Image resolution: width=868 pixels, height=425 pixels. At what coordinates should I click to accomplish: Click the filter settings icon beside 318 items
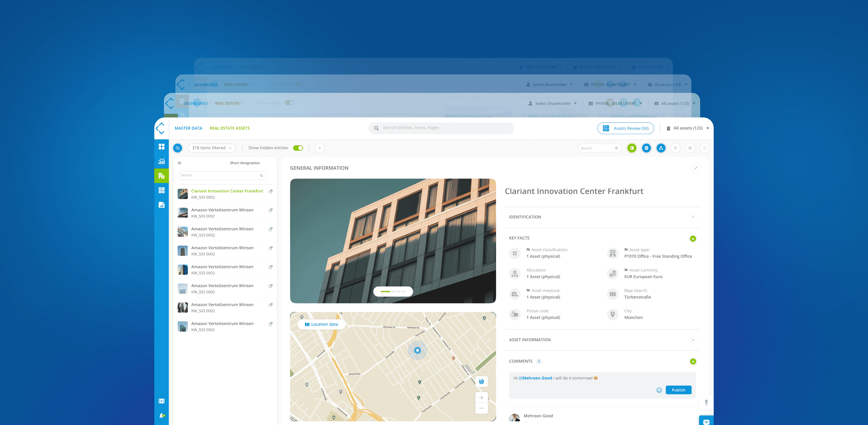click(x=178, y=148)
